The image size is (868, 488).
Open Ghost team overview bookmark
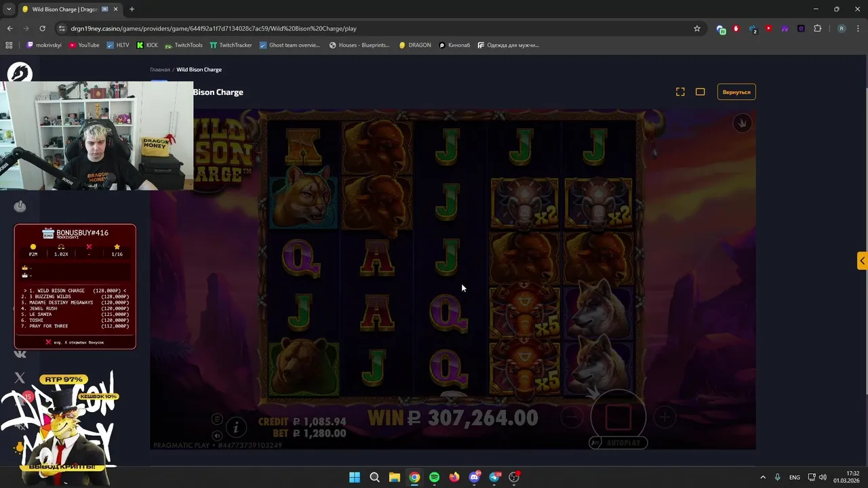point(290,45)
